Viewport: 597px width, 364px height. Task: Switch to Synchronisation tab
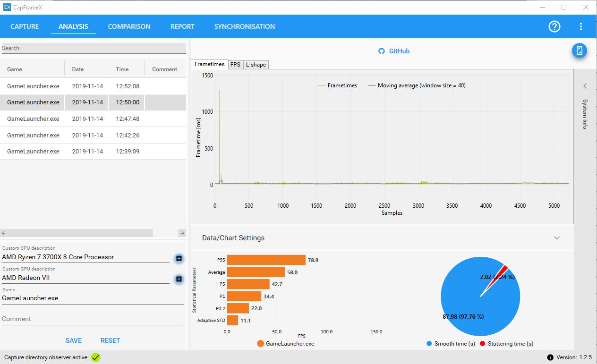click(245, 26)
